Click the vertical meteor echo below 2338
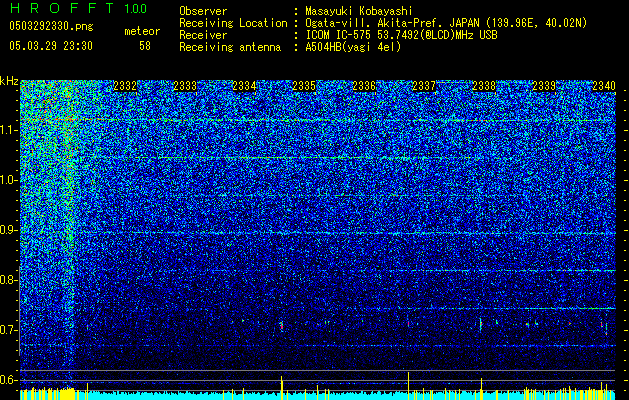Viewport: 629px width, 400px height. coord(481,324)
